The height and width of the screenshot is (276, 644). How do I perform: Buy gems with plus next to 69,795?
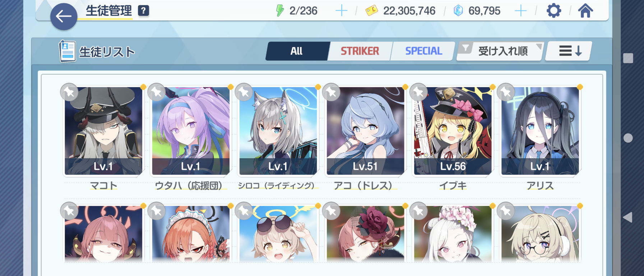[x=520, y=11]
